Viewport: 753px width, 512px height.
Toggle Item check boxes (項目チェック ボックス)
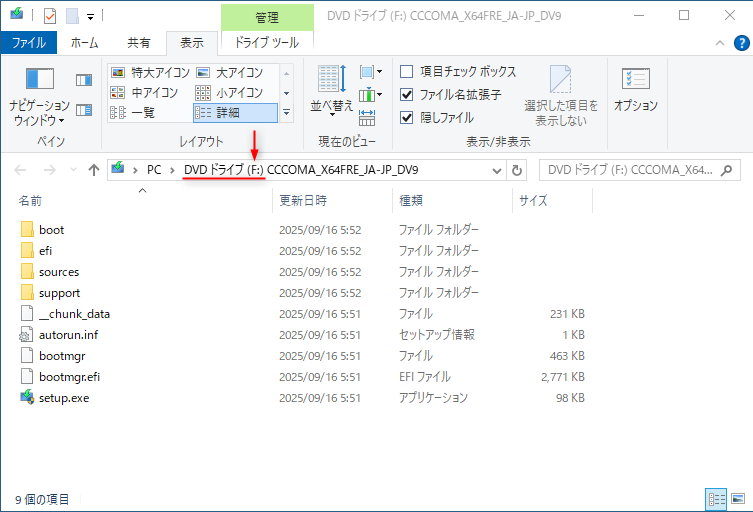[407, 72]
